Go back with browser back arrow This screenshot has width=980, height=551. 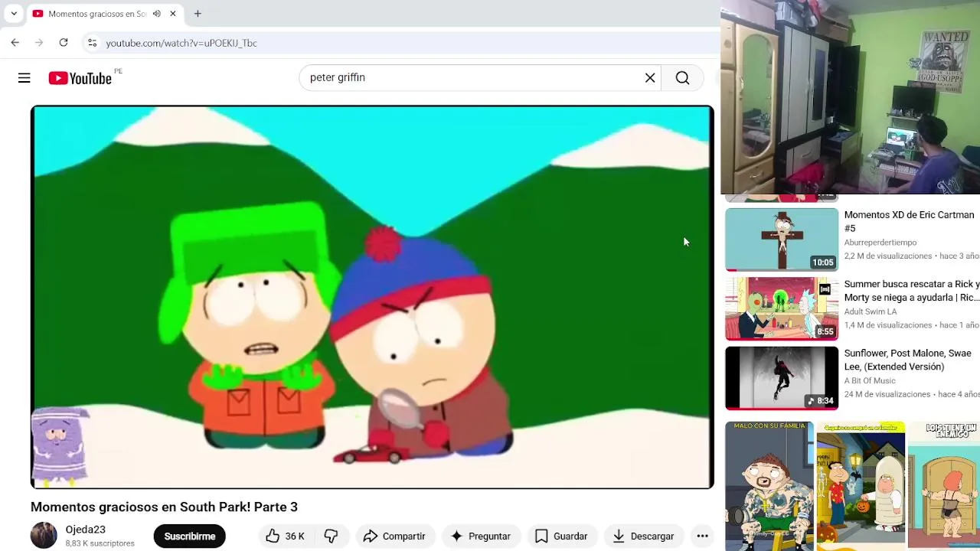click(x=15, y=43)
